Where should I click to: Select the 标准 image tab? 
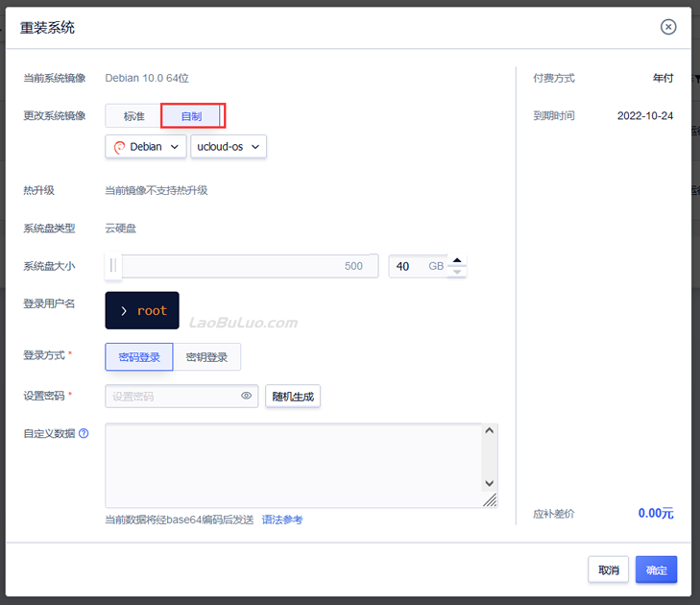pos(133,116)
